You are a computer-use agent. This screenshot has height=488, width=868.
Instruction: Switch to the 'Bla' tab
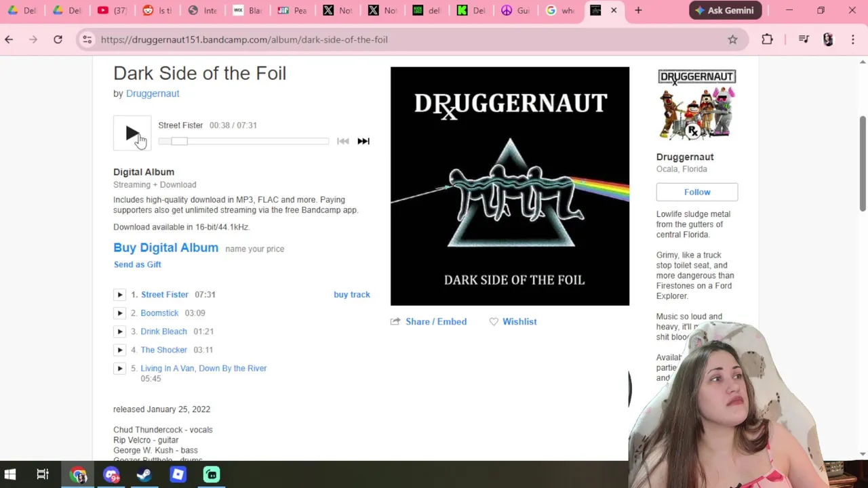(x=247, y=10)
